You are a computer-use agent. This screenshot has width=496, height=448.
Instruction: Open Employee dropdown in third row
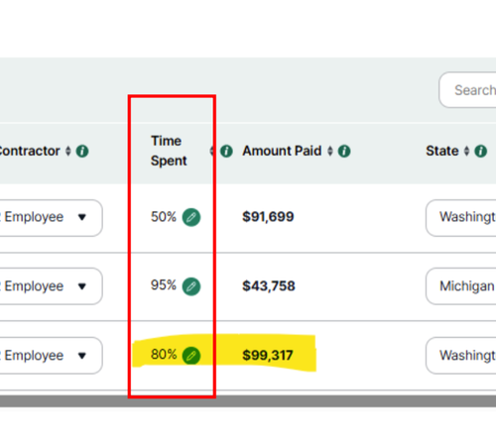click(x=50, y=356)
